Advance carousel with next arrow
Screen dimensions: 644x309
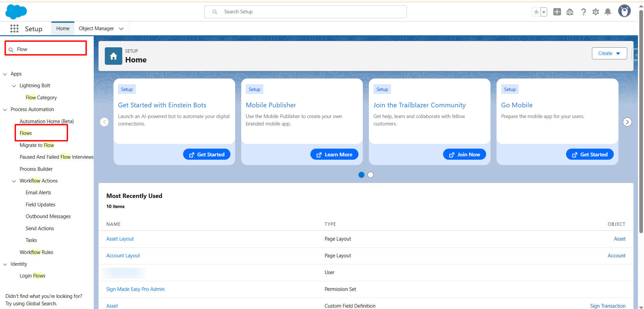[x=627, y=122]
